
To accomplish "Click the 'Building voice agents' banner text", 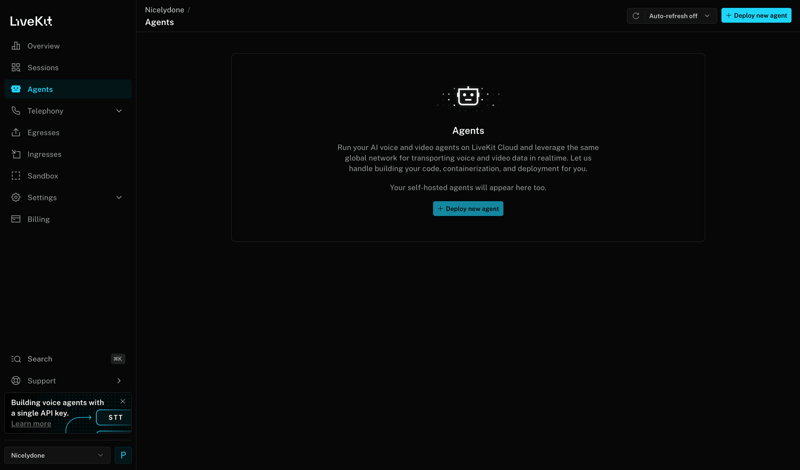I will point(58,408).
